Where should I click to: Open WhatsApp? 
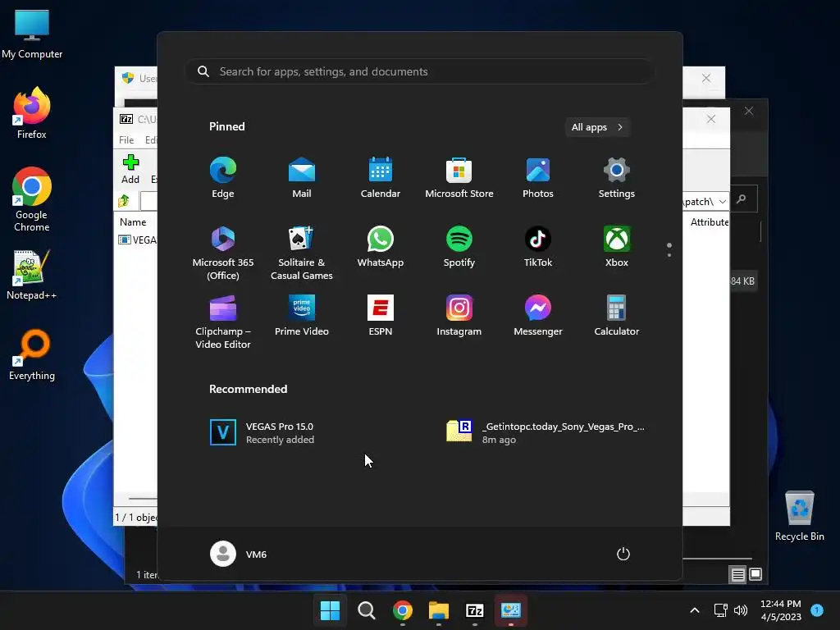tap(381, 247)
